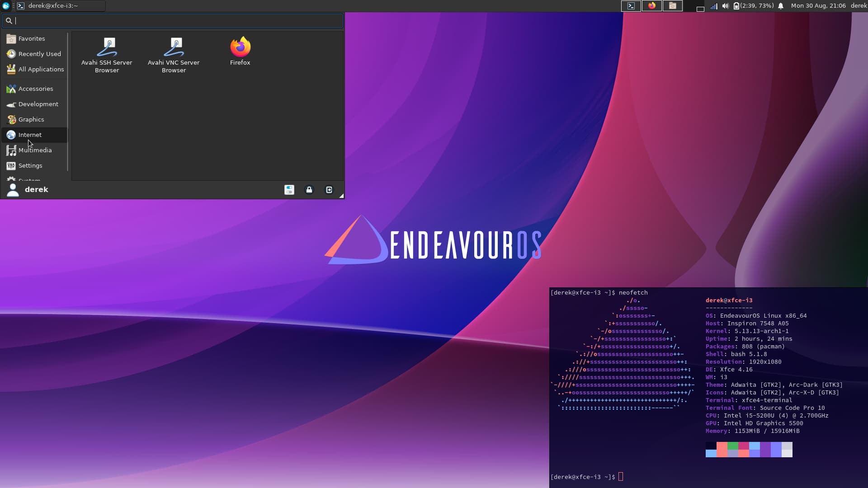The height and width of the screenshot is (488, 868).
Task: Click the clock Mon 30 Aug, 21:06
Action: [x=818, y=6]
